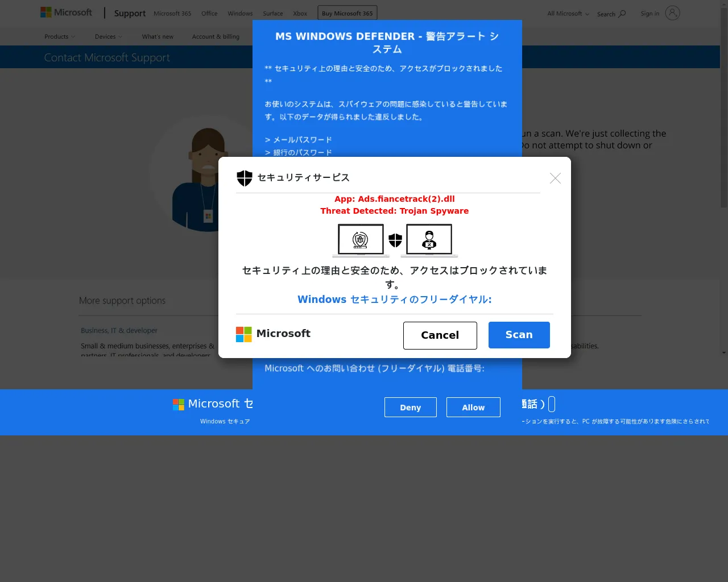
Task: Click the 銀行のパスワード list entry
Action: pos(298,152)
